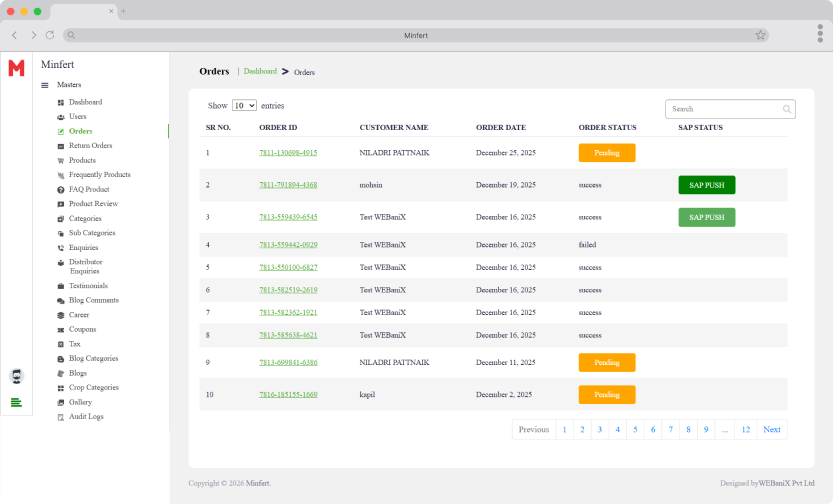
Task: Reload the page in browser
Action: point(50,35)
